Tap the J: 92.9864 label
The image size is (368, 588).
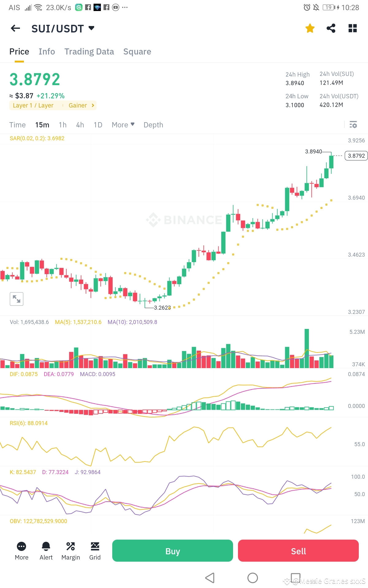point(88,472)
